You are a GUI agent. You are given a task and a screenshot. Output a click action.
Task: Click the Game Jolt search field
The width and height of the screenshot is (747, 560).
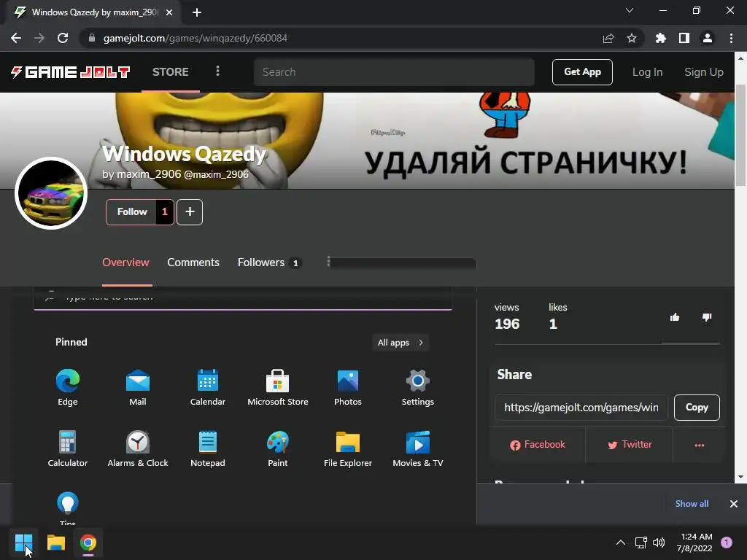pyautogui.click(x=394, y=72)
